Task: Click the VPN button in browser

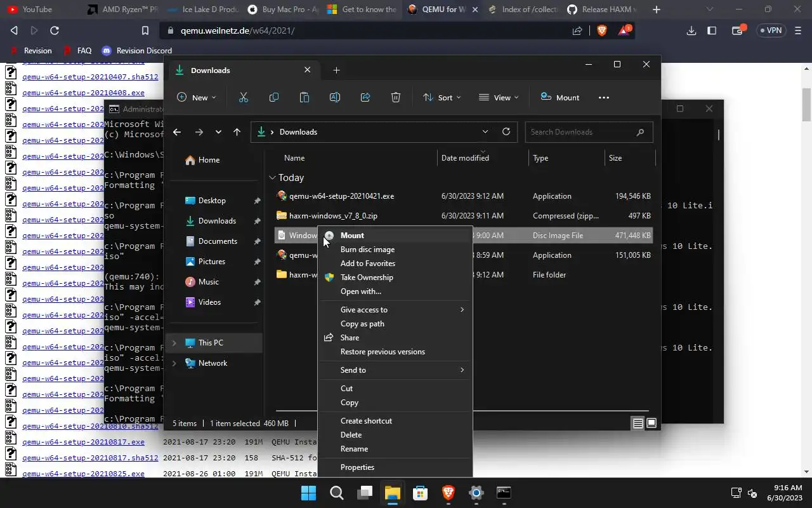Action: 769,30
